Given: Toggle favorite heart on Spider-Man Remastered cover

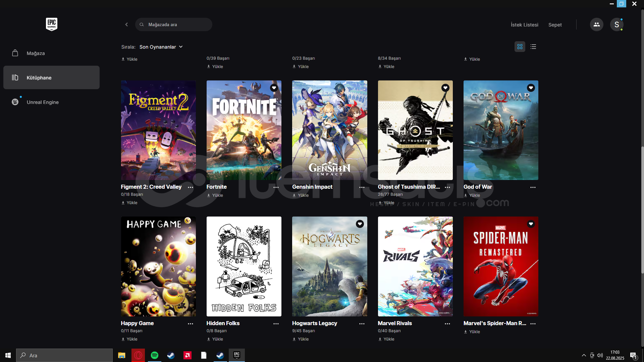Looking at the screenshot, I should coord(531,224).
